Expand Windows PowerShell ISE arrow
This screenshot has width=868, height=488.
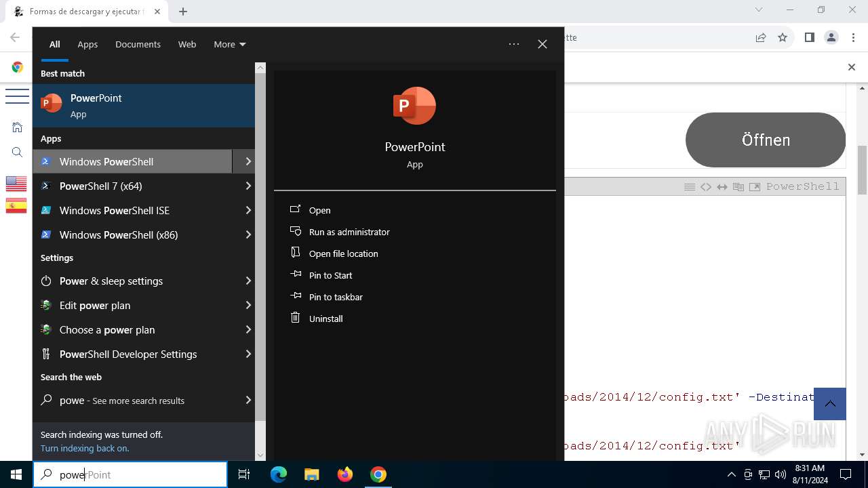click(x=248, y=210)
